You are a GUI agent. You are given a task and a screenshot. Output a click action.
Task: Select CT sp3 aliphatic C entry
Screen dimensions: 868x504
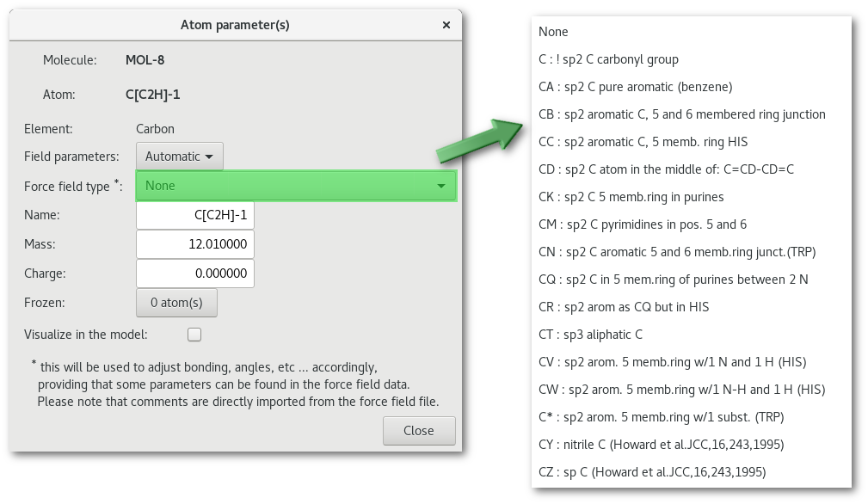click(x=590, y=335)
